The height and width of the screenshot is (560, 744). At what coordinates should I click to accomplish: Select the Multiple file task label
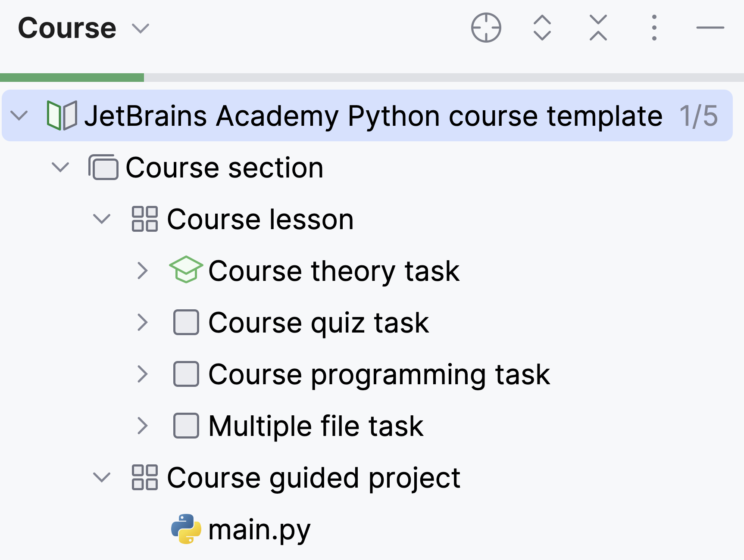[316, 426]
